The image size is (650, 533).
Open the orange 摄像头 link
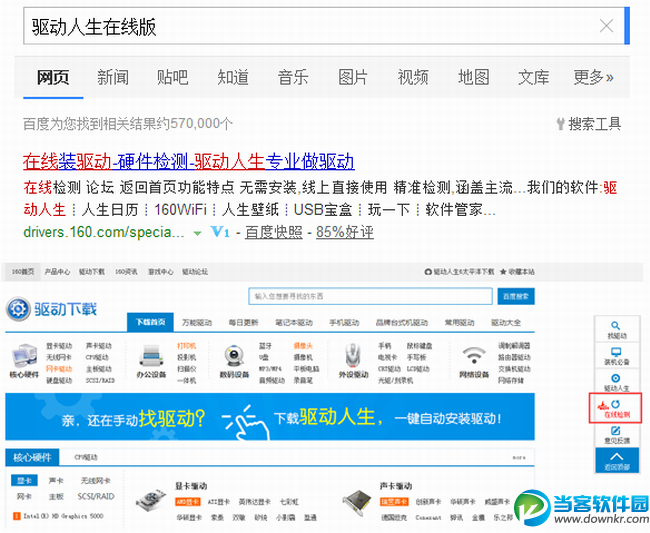[303, 346]
